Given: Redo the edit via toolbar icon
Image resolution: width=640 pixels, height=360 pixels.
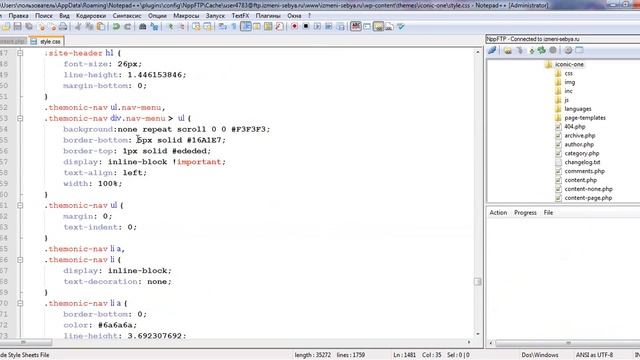Looking at the screenshot, I should 127,27.
